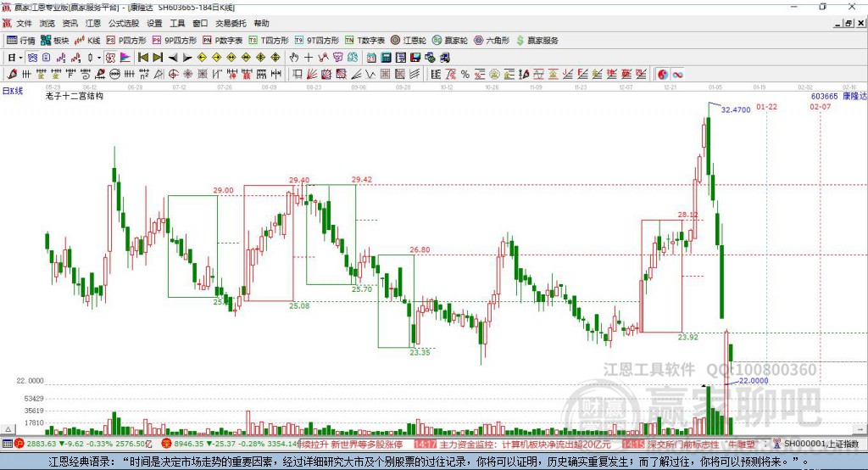Jump to first bar icon

point(143,58)
